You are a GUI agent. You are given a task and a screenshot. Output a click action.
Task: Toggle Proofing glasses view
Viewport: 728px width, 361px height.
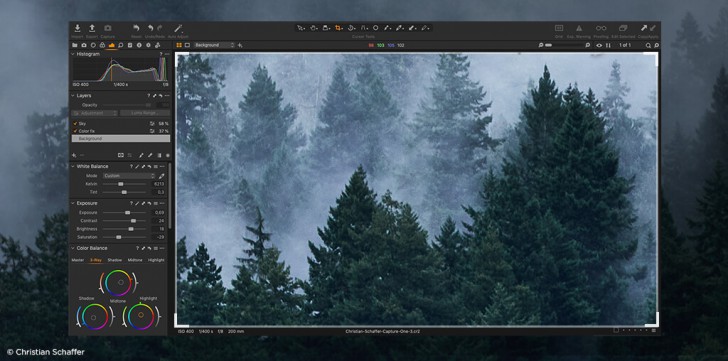pos(601,28)
